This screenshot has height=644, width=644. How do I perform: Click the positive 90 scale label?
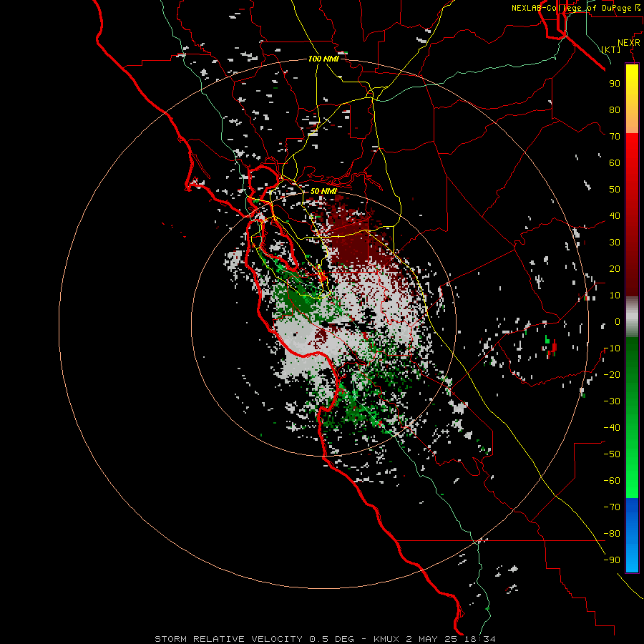pyautogui.click(x=615, y=84)
